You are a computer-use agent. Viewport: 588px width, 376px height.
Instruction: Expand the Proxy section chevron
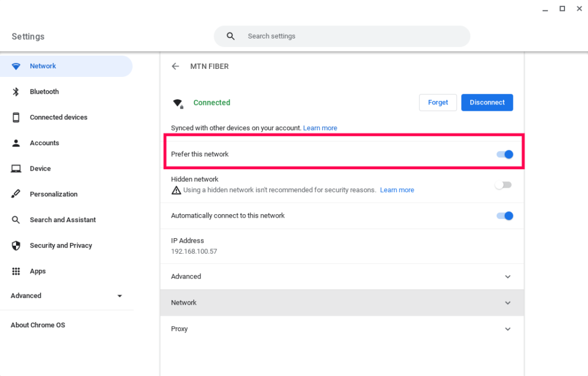tap(508, 329)
